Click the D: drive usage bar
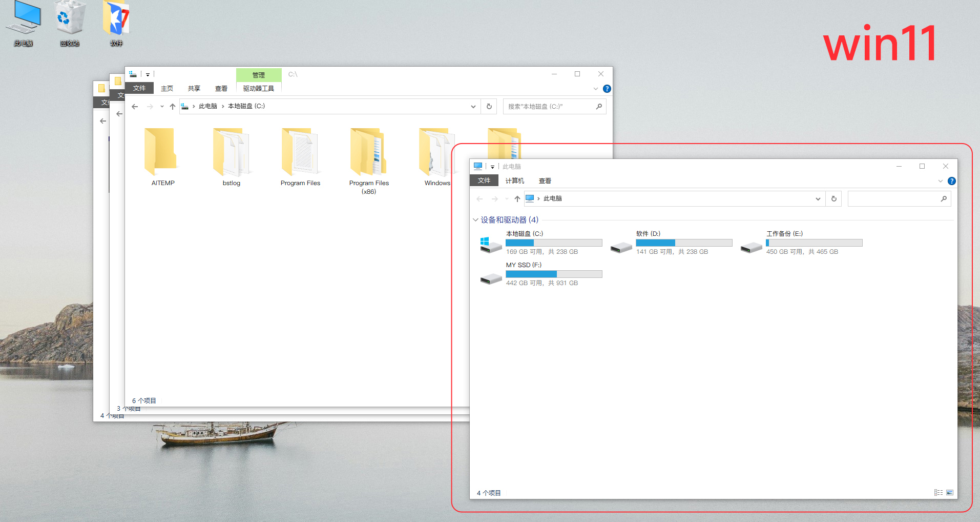The image size is (980, 522). coord(684,243)
